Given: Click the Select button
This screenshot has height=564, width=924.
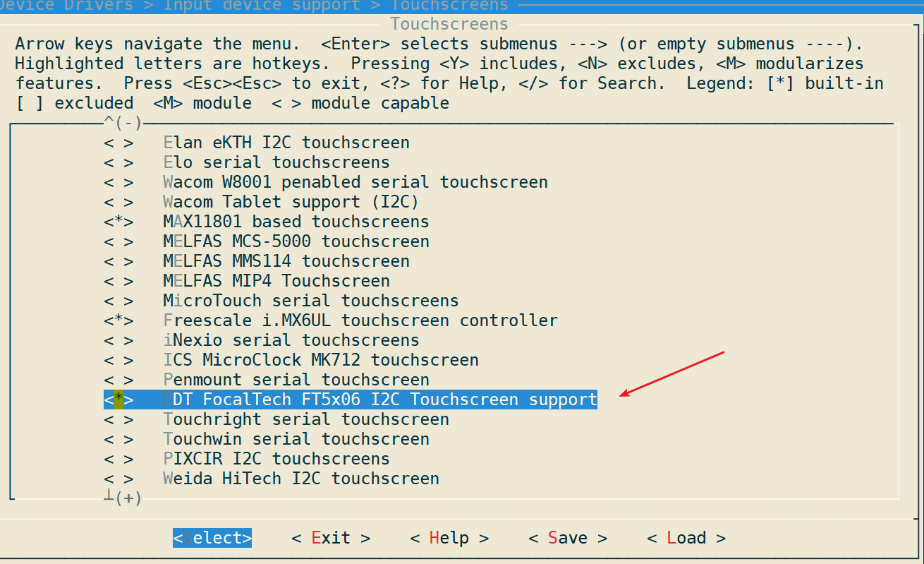Looking at the screenshot, I should [x=212, y=538].
